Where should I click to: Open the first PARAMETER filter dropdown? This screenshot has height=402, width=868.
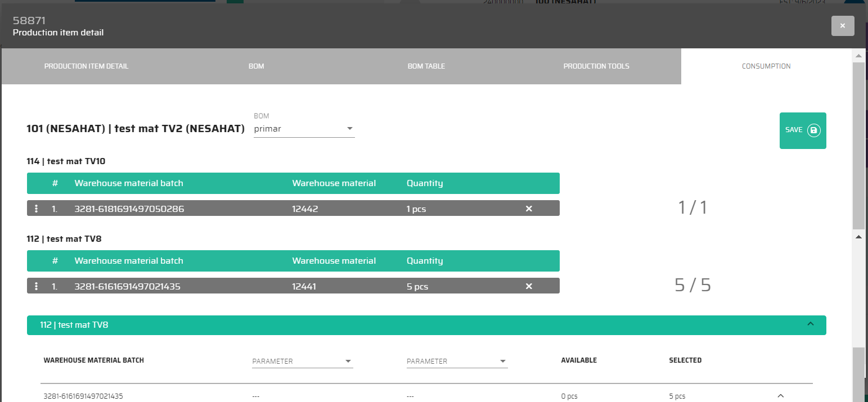302,361
